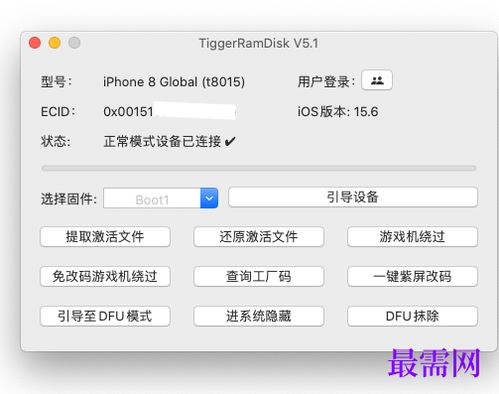The height and width of the screenshot is (394, 499).
Task: Open the firmware dropdown arrow
Action: 209,198
